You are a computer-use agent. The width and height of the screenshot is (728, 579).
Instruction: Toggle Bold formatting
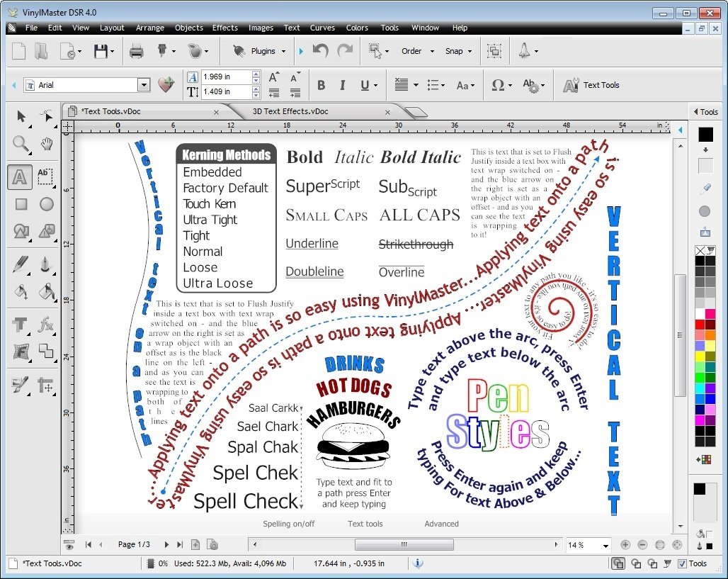[x=321, y=85]
